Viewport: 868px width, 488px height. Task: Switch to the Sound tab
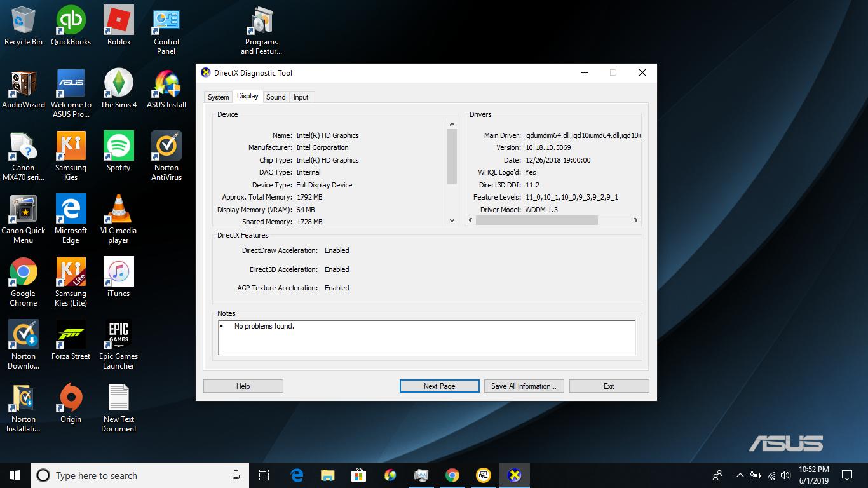point(276,97)
